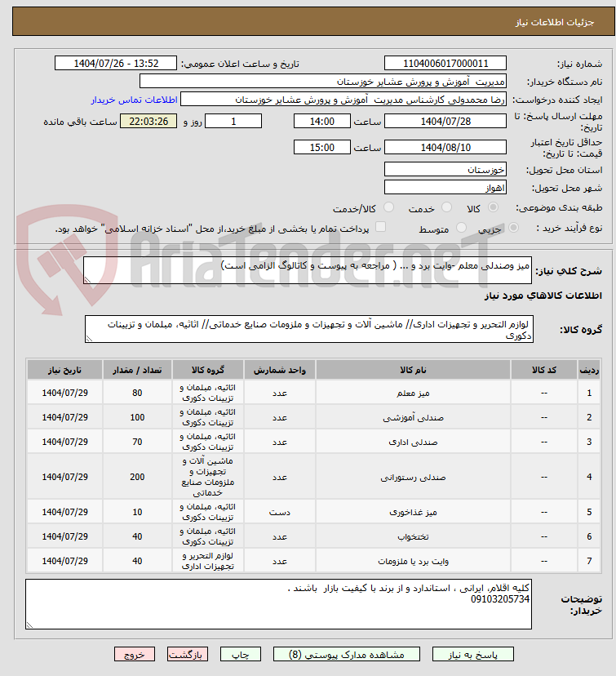Click the پاسخ به نیاز button
The image size is (616, 676).
[472, 655]
